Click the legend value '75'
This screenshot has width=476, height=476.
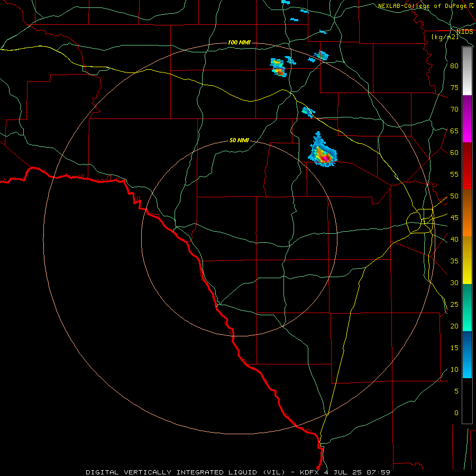pos(454,87)
